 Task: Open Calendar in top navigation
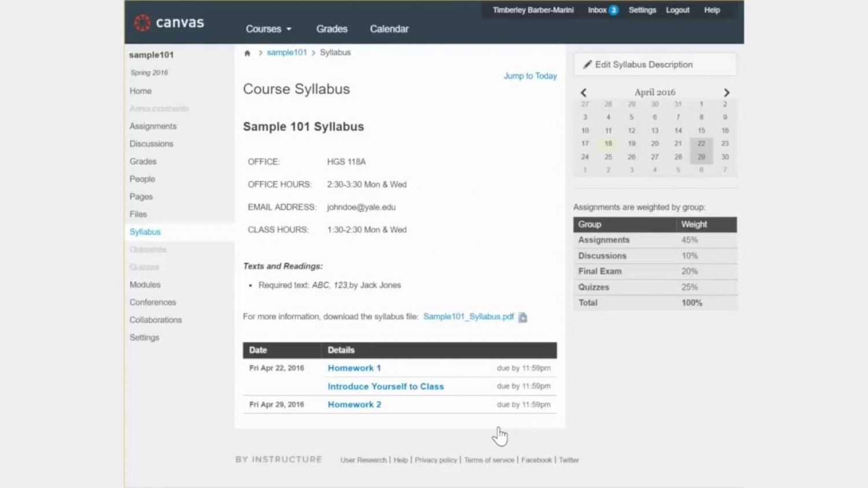click(x=389, y=29)
